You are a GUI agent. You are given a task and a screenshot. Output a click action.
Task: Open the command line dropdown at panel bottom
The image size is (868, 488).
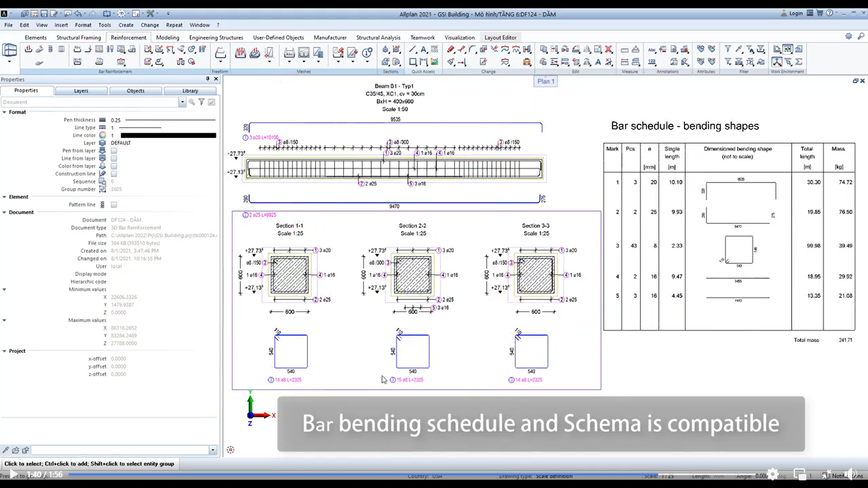(x=213, y=450)
